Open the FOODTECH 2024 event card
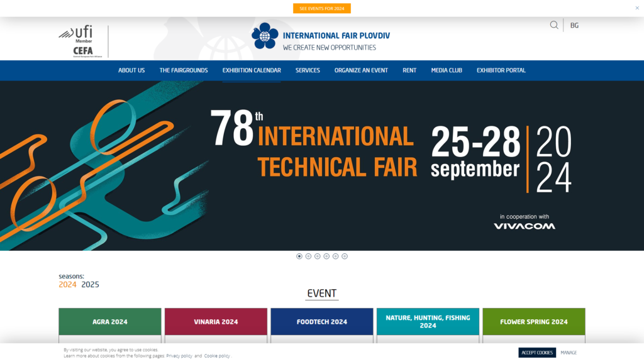The height and width of the screenshot is (362, 644). [x=322, y=322]
